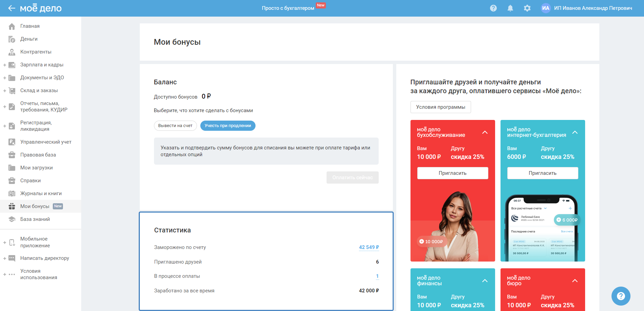Screen dimensions: 644x311
Task: Click the back arrow icon in header
Action: coord(12,8)
